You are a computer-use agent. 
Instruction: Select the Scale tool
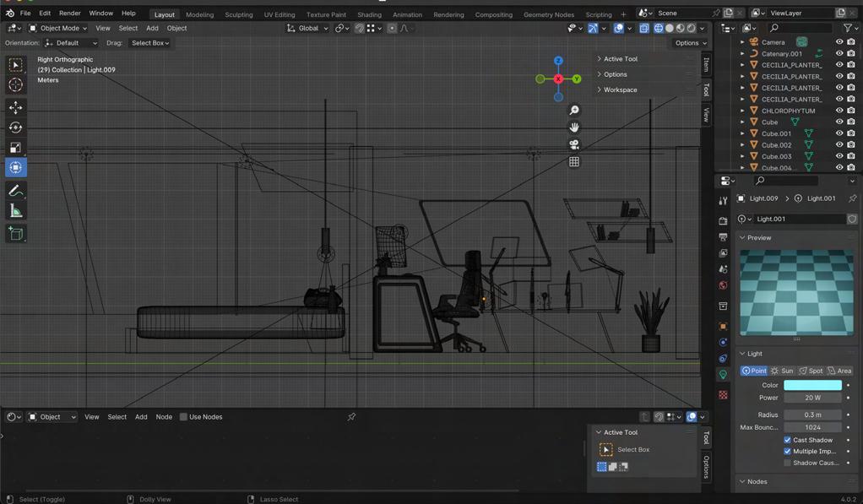(15, 148)
